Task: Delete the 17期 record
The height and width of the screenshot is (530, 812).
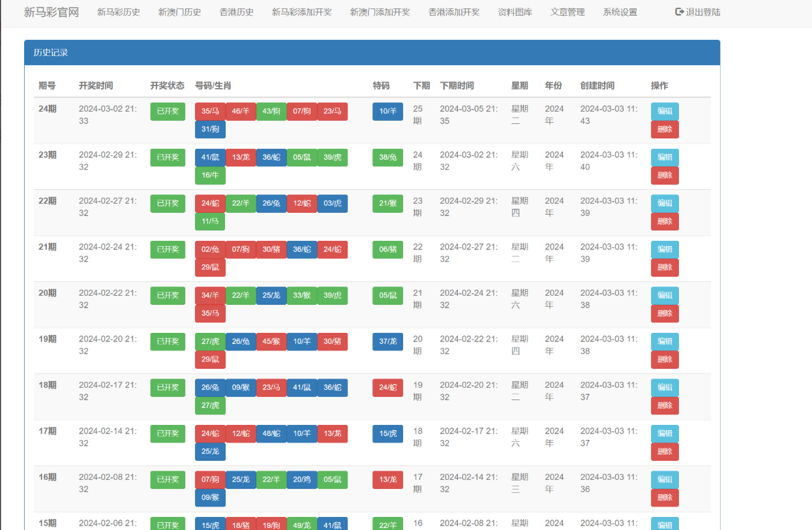Action: click(665, 452)
